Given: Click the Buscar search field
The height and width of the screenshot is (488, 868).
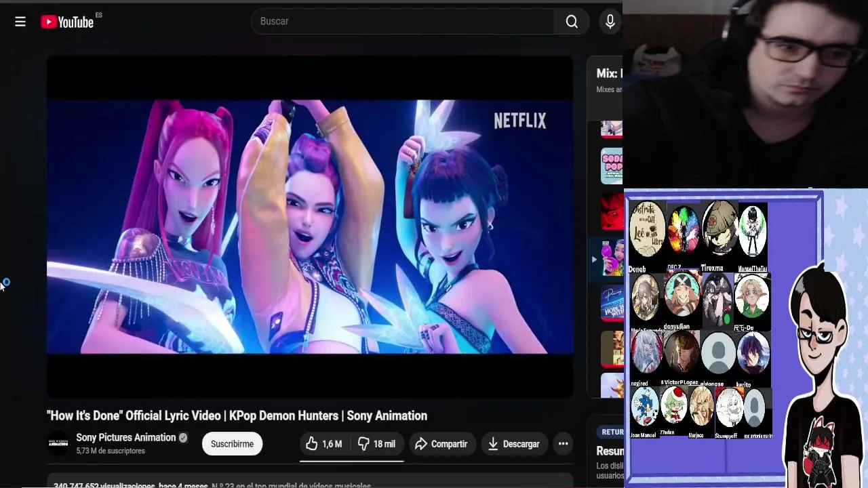Looking at the screenshot, I should [403, 22].
